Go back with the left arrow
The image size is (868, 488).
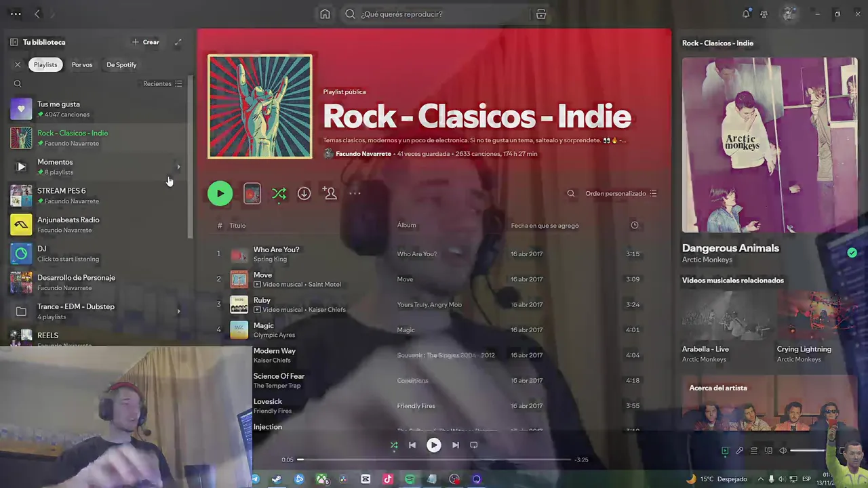click(37, 14)
